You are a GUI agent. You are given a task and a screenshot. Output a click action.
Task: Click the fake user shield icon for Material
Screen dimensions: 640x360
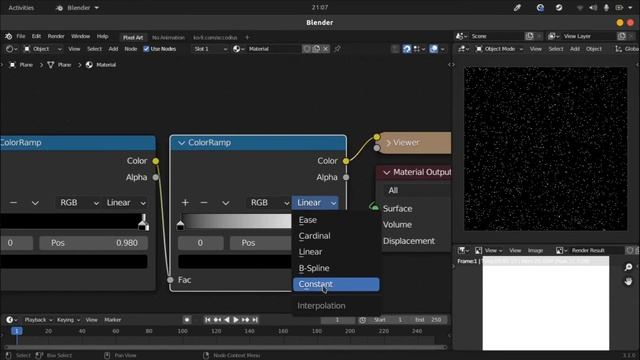pyautogui.click(x=307, y=49)
